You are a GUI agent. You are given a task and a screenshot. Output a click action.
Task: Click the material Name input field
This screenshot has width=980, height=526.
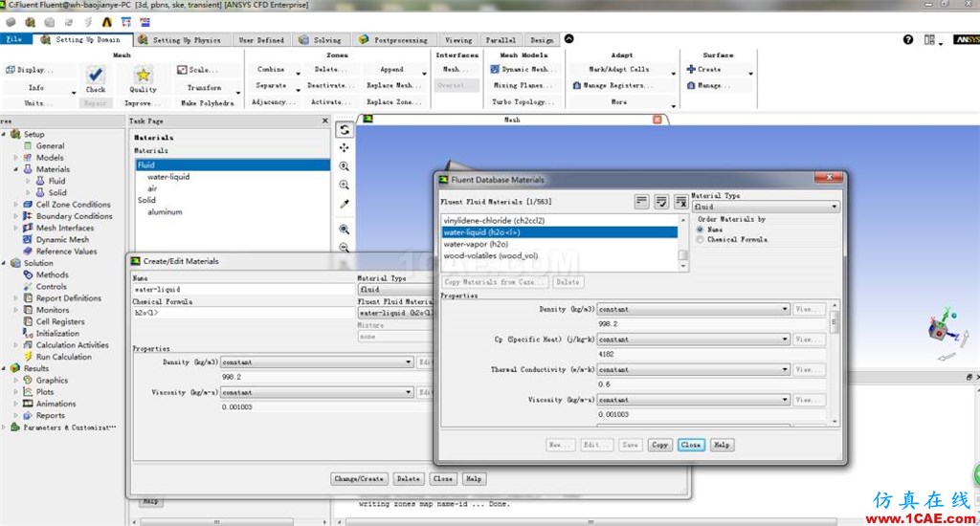tap(244, 289)
